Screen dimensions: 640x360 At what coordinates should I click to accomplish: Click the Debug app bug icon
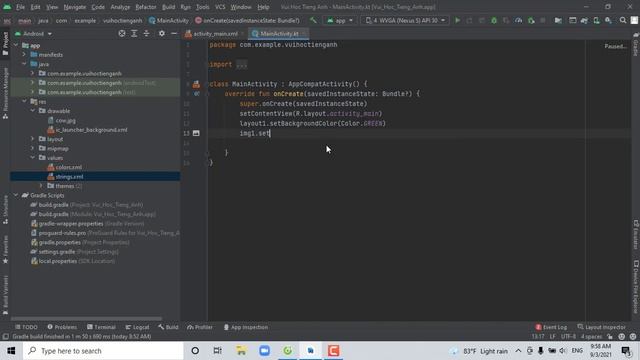click(x=494, y=20)
